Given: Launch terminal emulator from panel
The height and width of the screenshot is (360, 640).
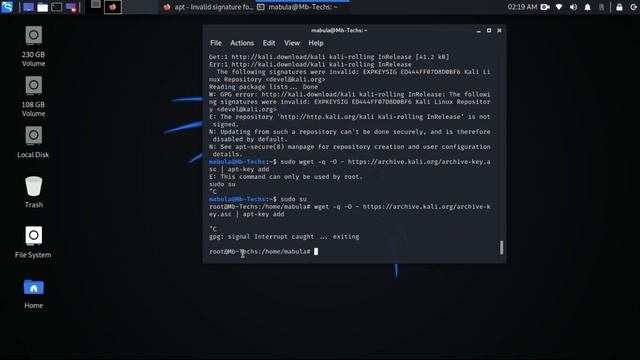Looking at the screenshot, I should [x=57, y=7].
